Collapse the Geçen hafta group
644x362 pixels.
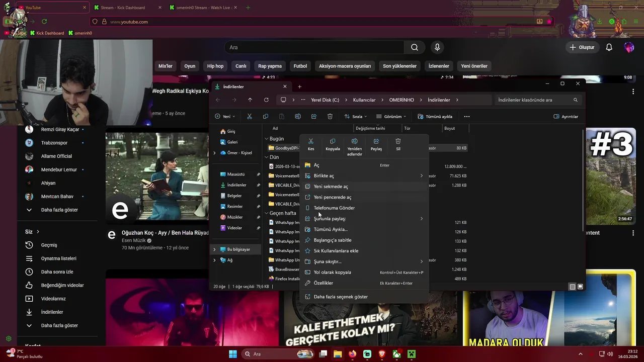pos(266,213)
